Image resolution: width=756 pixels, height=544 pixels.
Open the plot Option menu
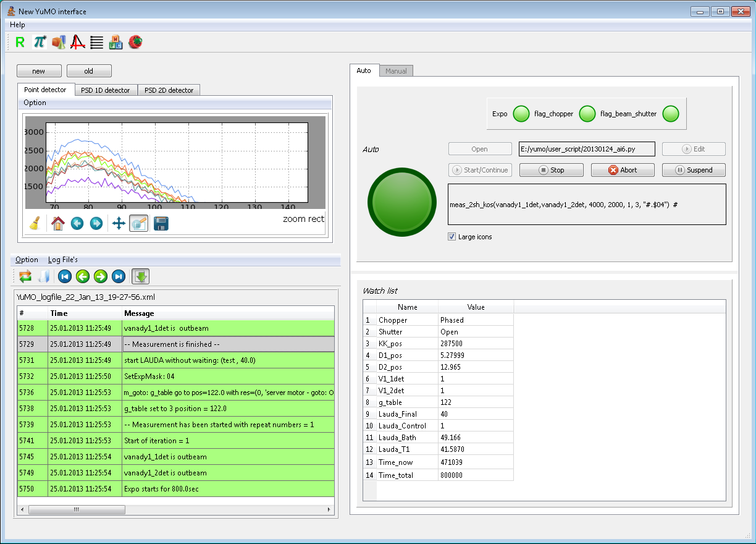[35, 103]
